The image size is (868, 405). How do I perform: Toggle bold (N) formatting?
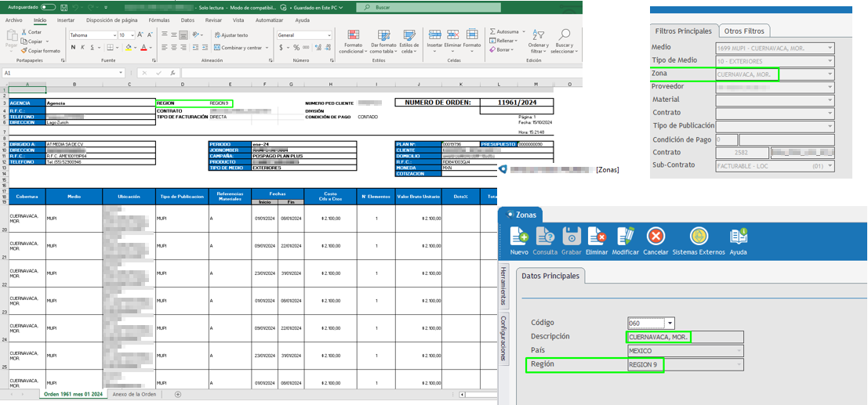(x=73, y=48)
